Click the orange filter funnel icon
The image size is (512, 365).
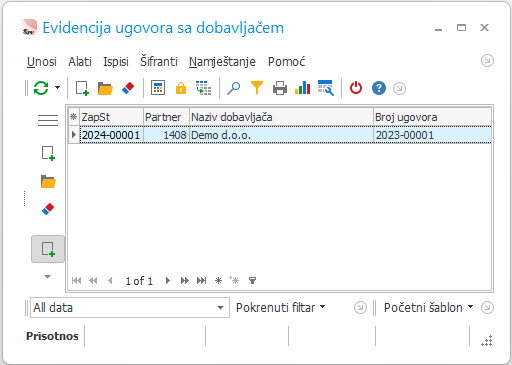257,88
